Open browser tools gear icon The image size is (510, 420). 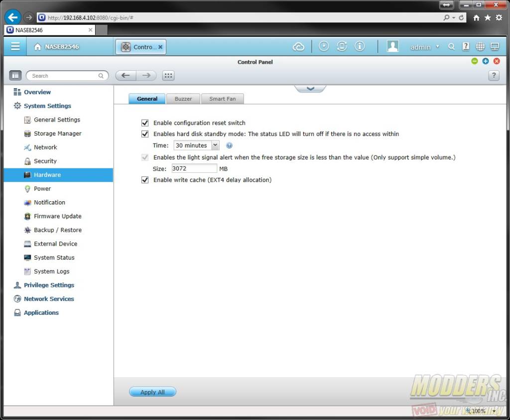click(499, 17)
